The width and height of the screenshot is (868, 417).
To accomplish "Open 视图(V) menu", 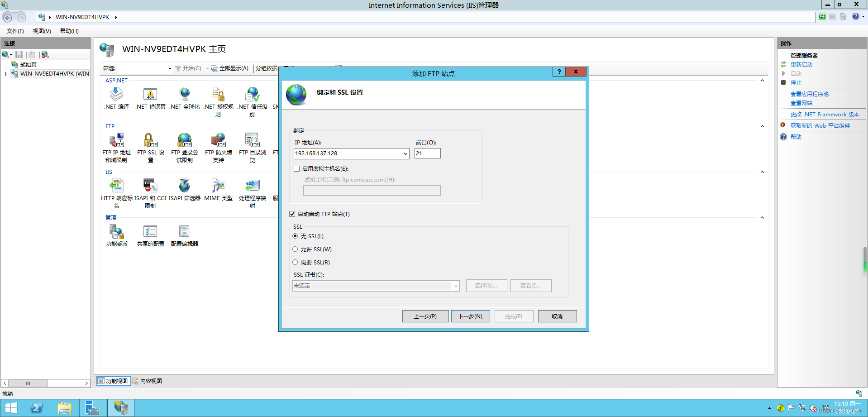I will (x=42, y=31).
